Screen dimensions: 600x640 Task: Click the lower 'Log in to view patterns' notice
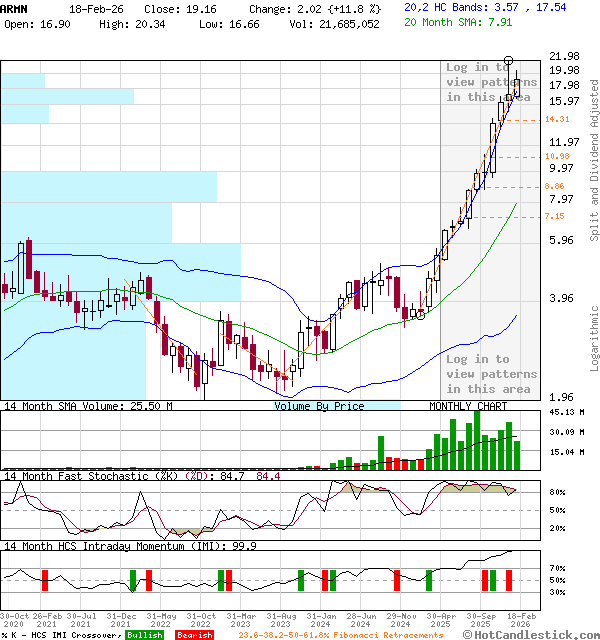click(491, 374)
